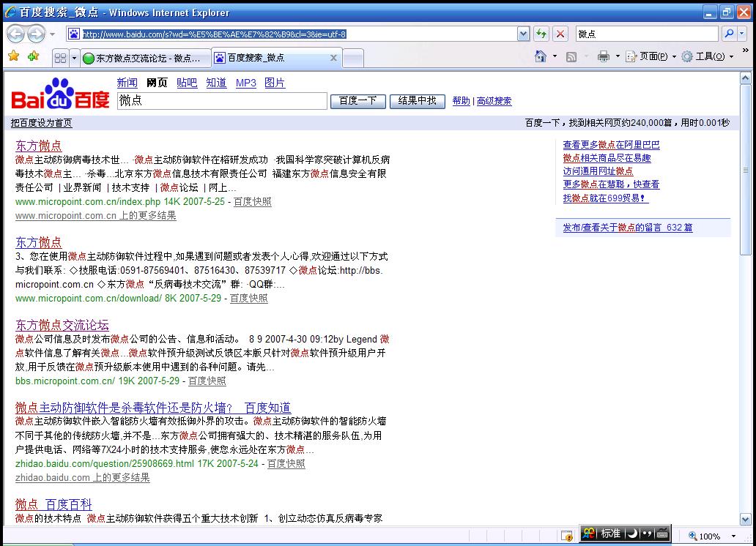Toggle the IME soft keyboard icon
The width and height of the screenshot is (756, 546).
coord(662,534)
